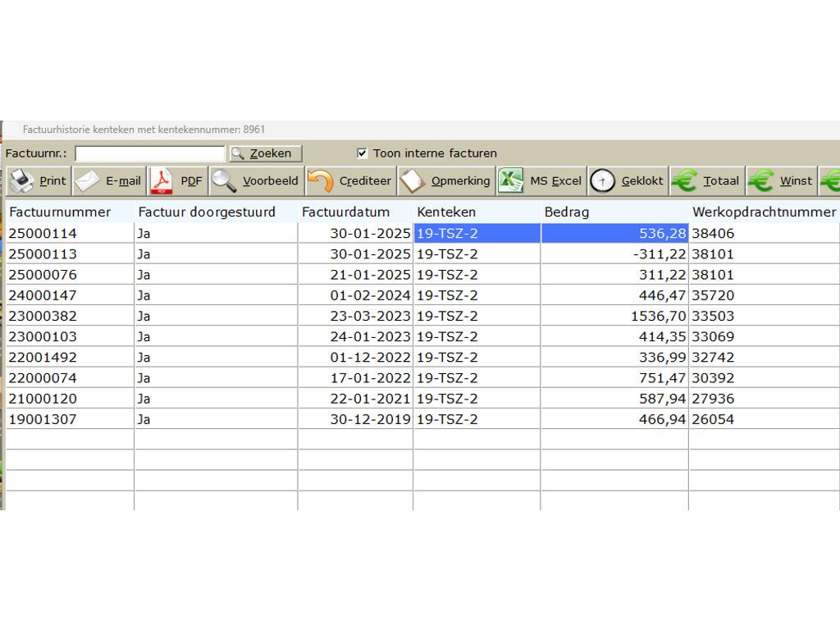
Task: Select oldest invoice 19001307
Action: (43, 419)
